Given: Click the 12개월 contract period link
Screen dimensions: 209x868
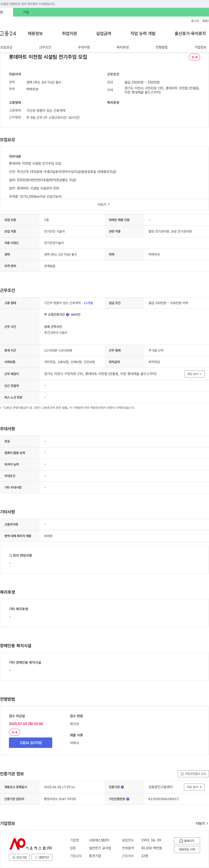Looking at the screenshot, I should (x=88, y=303).
